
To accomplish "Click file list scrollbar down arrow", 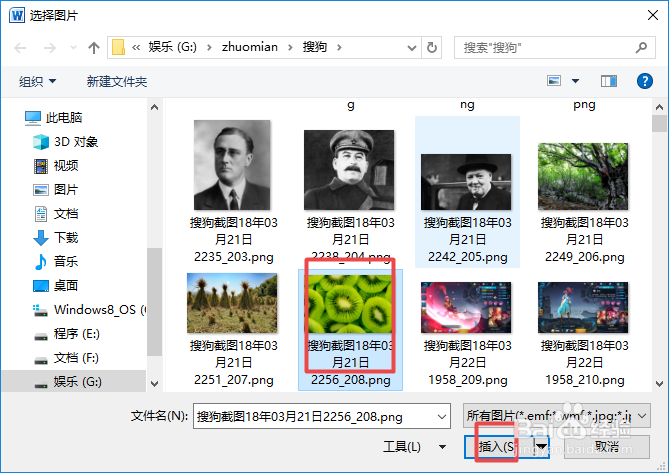I will [659, 384].
